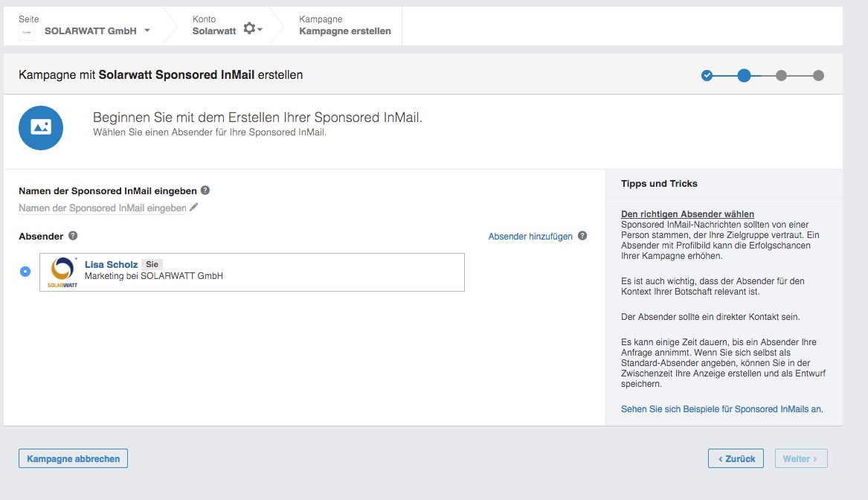Click the pencil edit icon beside name
This screenshot has height=500, width=868.
point(193,207)
